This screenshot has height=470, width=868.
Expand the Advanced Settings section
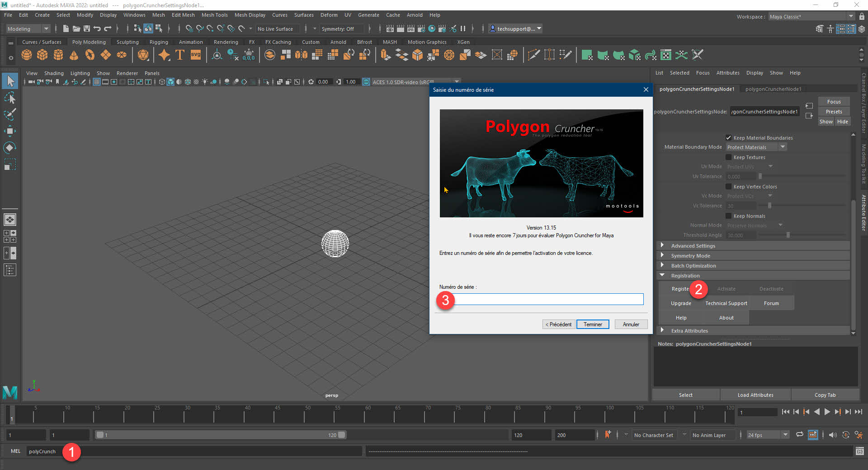753,246
